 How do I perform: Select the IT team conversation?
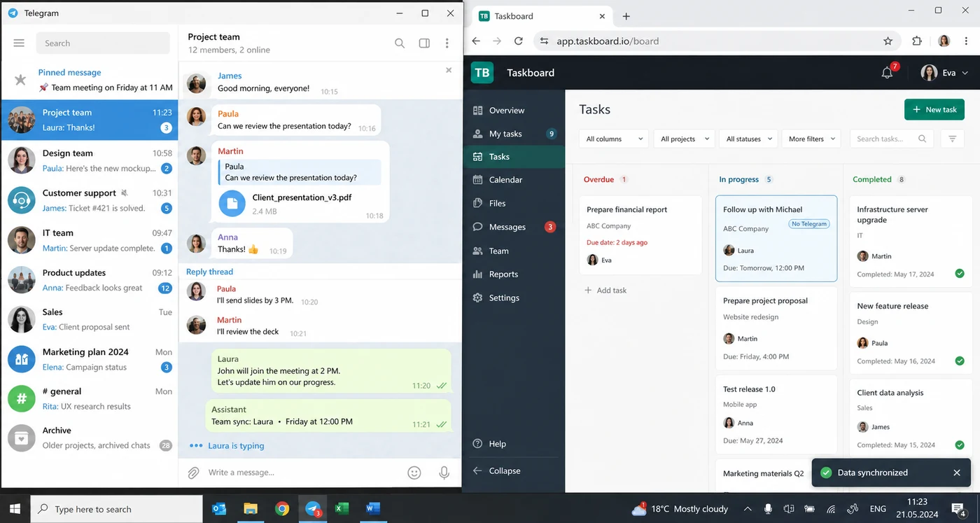click(x=90, y=240)
